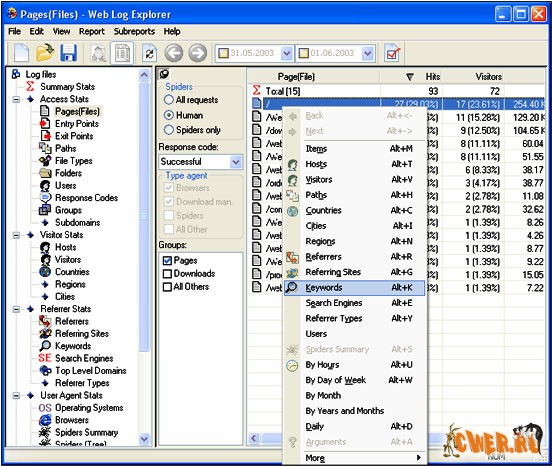Viewport: 552px width, 466px height.
Task: Collapse the Visitor Stats tree node
Action: [16, 235]
